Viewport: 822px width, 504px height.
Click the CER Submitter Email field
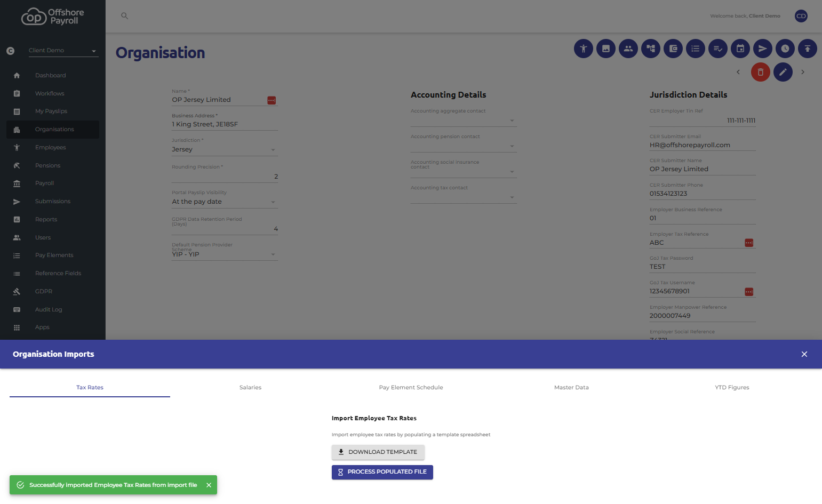pyautogui.click(x=703, y=145)
